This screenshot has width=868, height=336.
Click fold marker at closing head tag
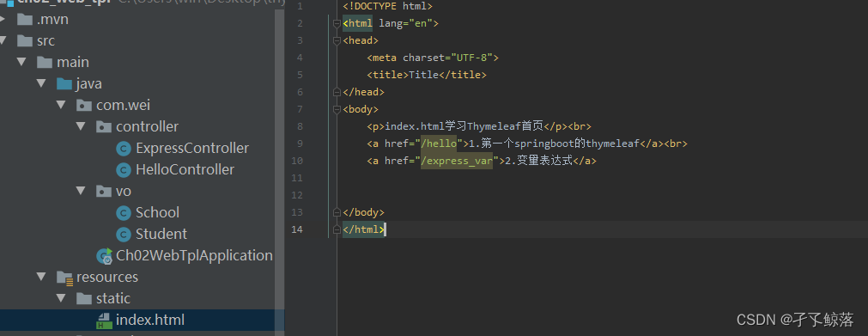pyautogui.click(x=336, y=92)
